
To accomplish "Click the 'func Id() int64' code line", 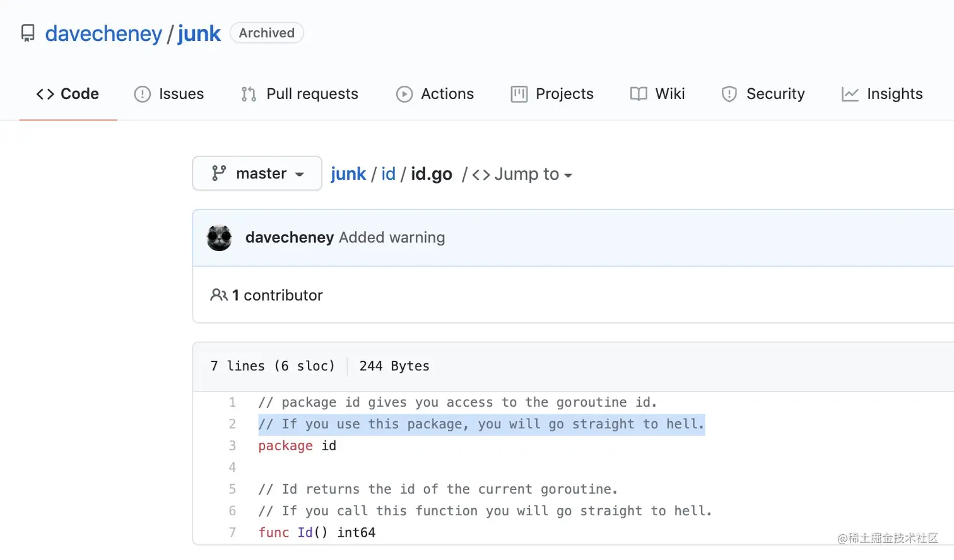I will click(x=317, y=533).
